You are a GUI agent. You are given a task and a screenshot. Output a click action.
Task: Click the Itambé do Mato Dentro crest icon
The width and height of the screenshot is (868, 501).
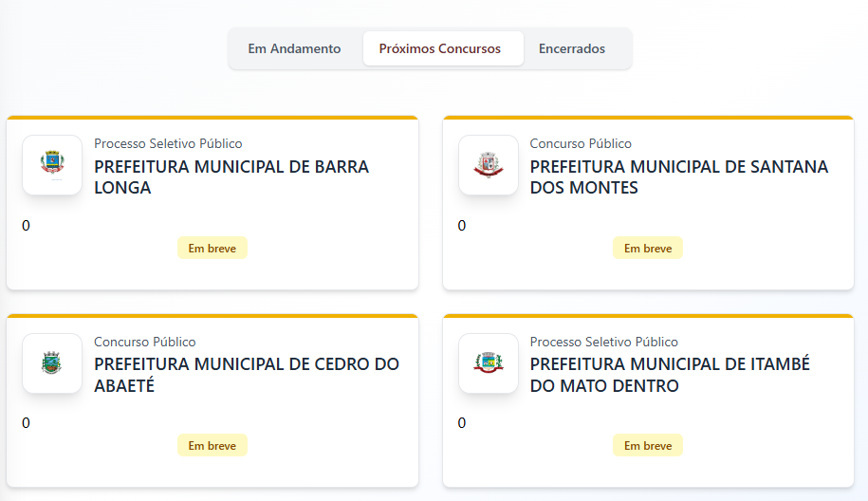[489, 362]
